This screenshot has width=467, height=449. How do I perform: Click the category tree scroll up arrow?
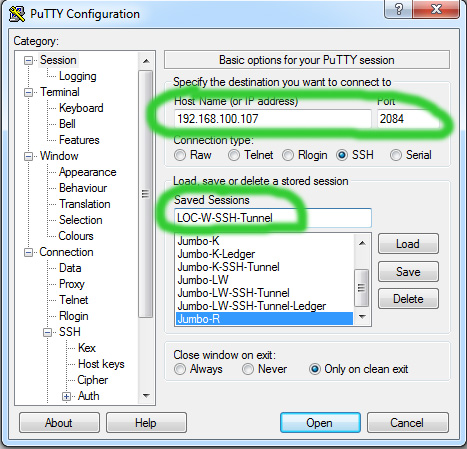pyautogui.click(x=146, y=61)
